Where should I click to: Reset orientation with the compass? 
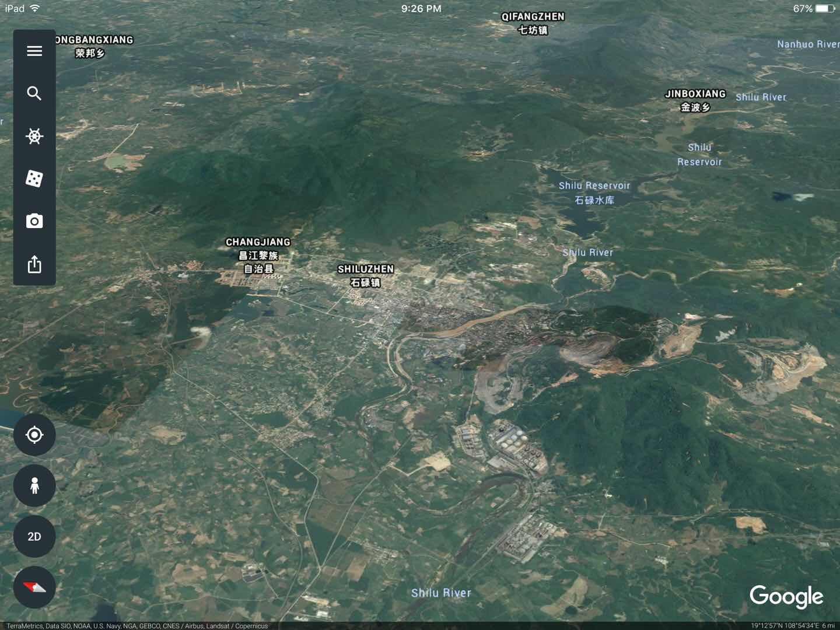click(x=34, y=587)
